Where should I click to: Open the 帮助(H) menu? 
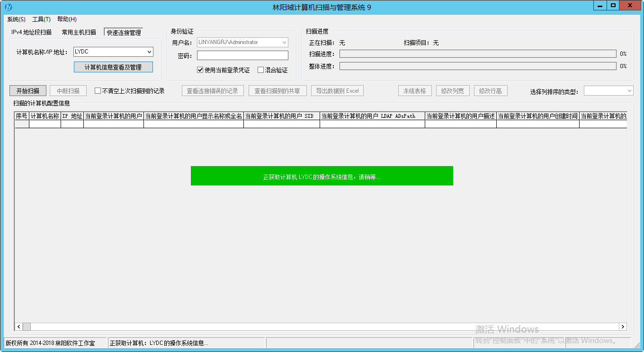[x=67, y=19]
